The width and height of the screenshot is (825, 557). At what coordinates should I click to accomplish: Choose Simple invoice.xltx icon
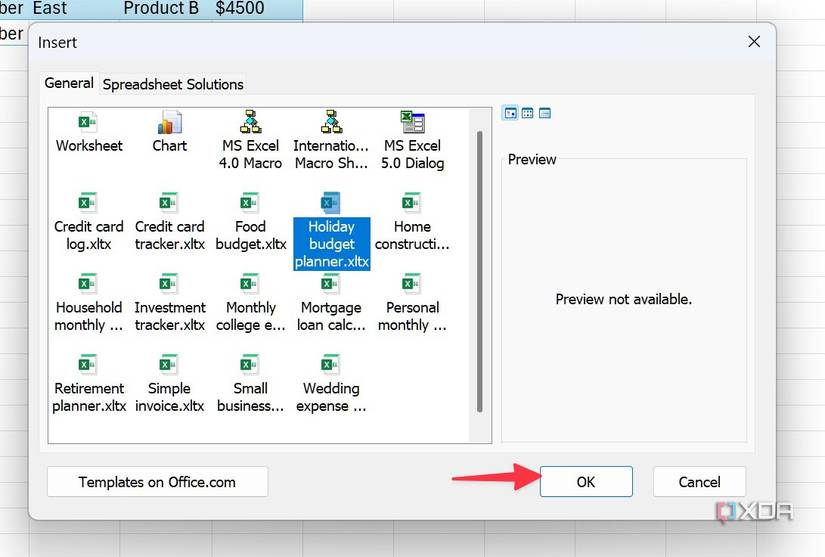(168, 364)
